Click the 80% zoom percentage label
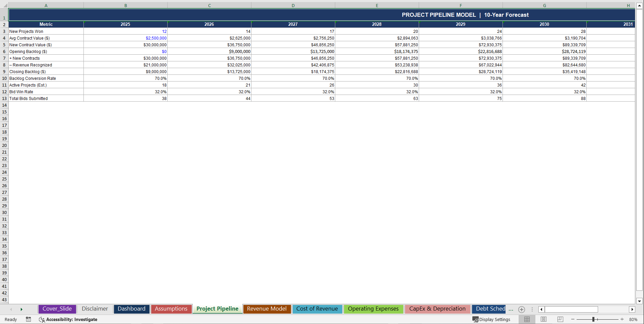This screenshot has width=644, height=324. [634, 319]
